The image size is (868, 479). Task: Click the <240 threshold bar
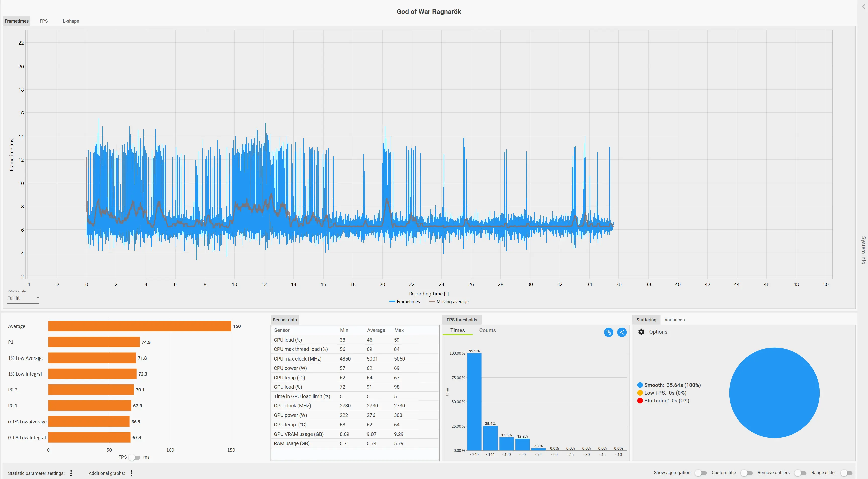(x=474, y=401)
